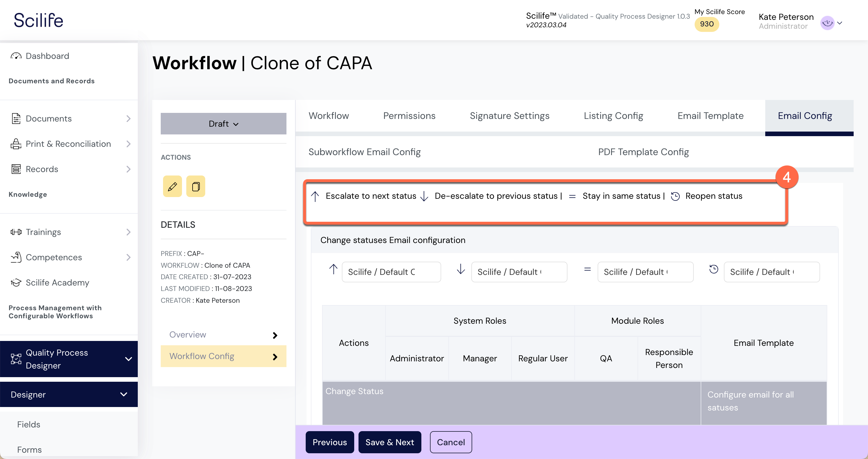The image size is (868, 459).
Task: Expand the Records menu chevron
Action: pos(128,169)
